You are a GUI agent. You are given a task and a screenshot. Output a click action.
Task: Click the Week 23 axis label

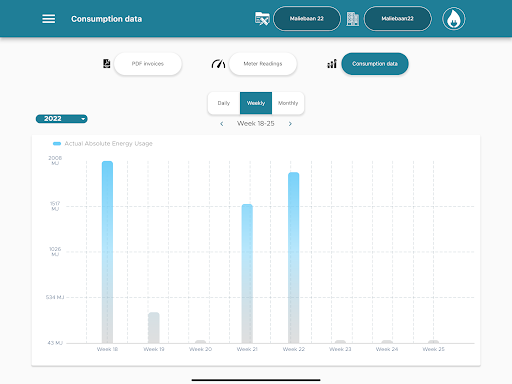[340, 349]
